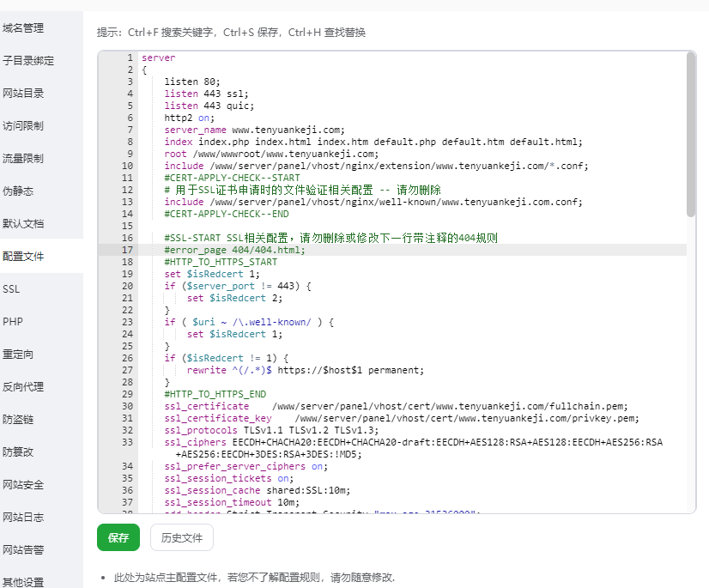
Task: Switch to the PHP version tab
Action: (13, 322)
